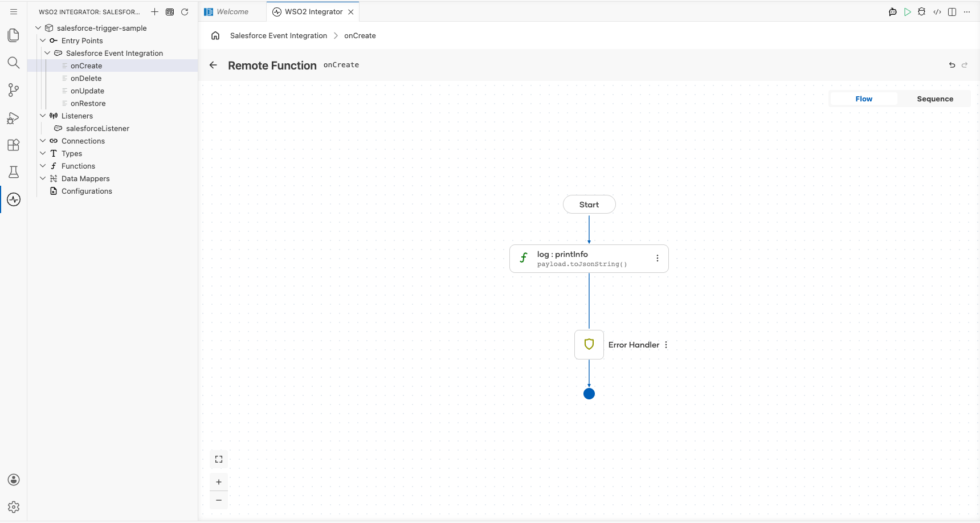Collapse the Entry Points section

click(x=43, y=40)
